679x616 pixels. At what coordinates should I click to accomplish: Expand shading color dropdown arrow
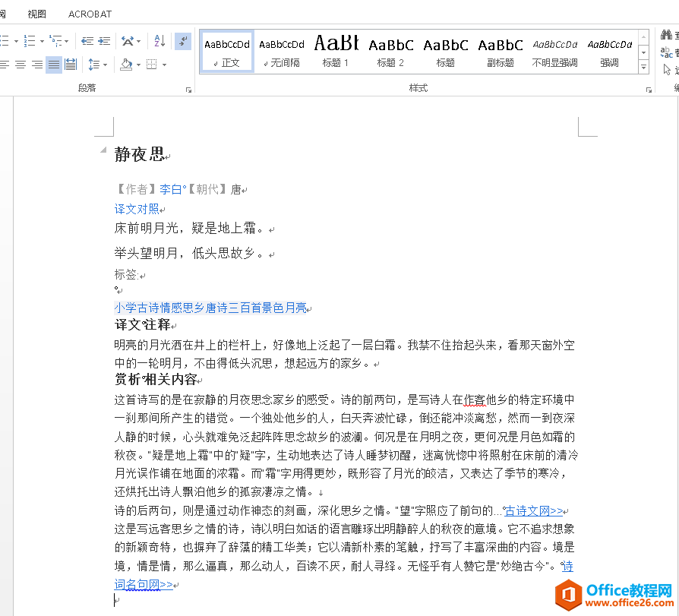pyautogui.click(x=138, y=65)
